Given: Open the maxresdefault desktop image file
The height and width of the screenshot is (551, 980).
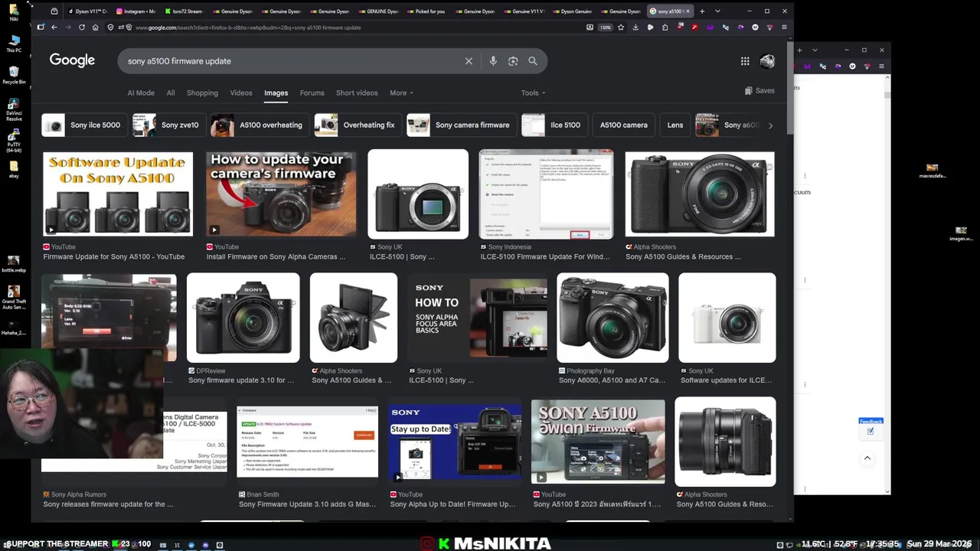Looking at the screenshot, I should [932, 171].
